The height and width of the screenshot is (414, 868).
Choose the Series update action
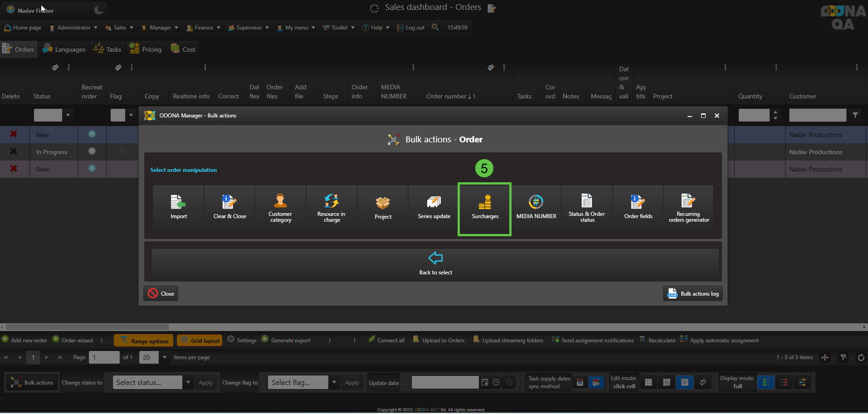[434, 208]
